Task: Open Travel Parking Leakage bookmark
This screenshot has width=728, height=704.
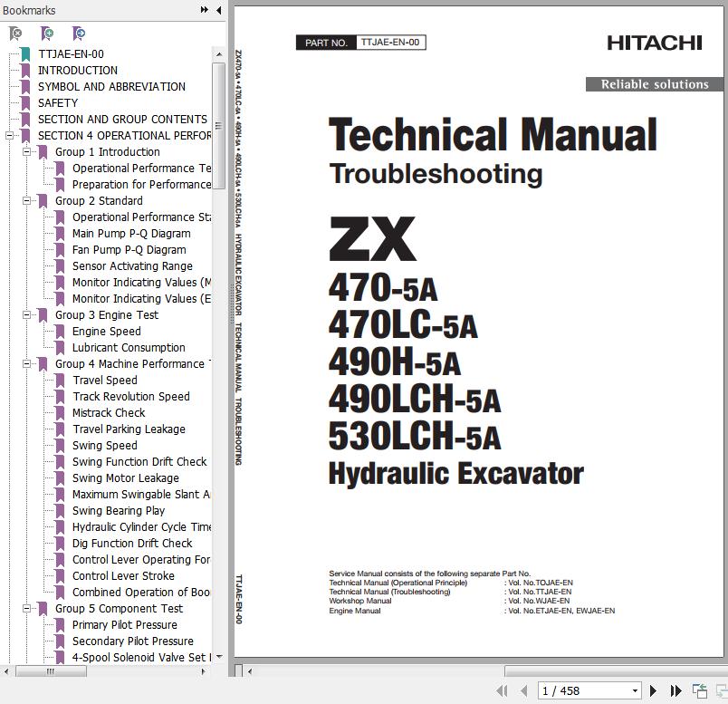Action: coord(129,429)
